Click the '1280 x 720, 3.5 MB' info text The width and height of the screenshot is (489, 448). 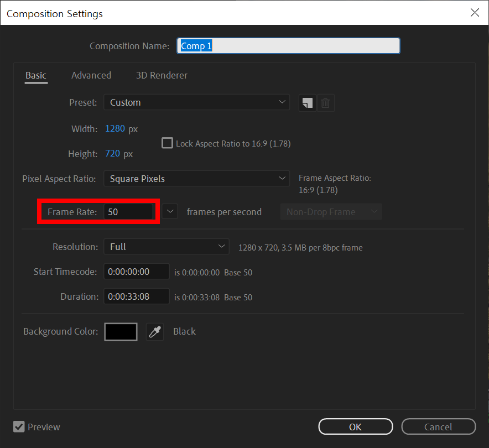[300, 248]
